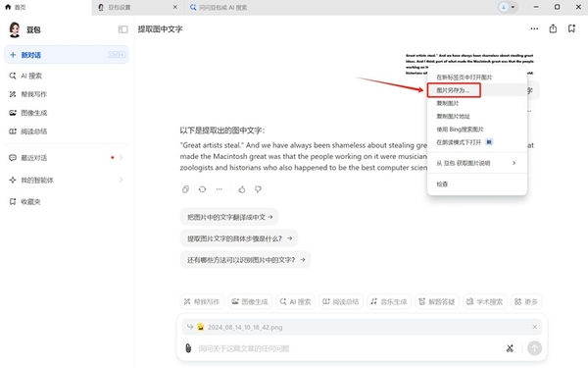Copy the response with the copy icon
Viewport: 588px width, 368px height.
pos(185,189)
